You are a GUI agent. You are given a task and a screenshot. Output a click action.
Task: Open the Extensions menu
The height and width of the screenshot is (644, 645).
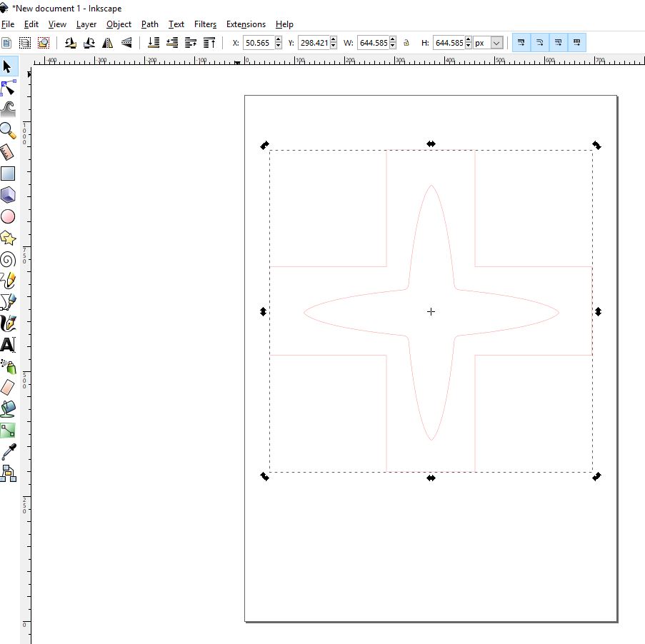click(x=246, y=24)
